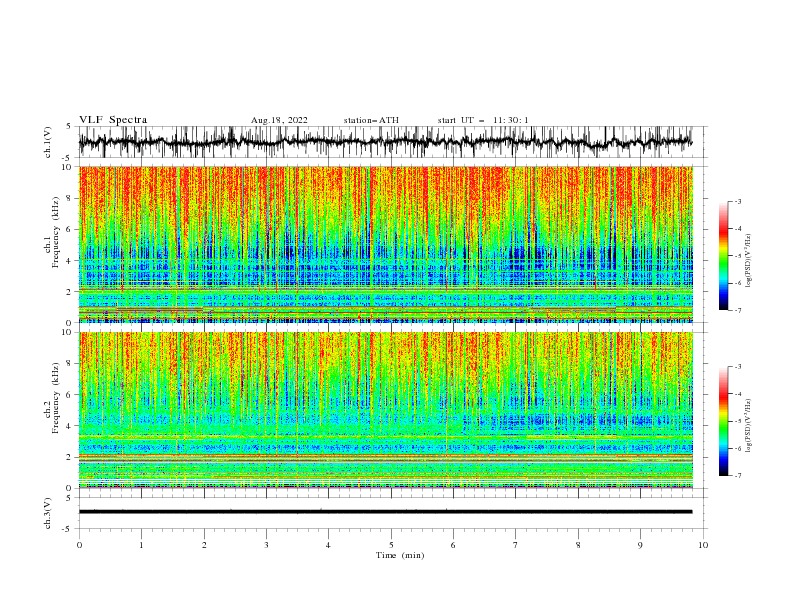Viewport: 792px width, 612px height.
Task: Click the "6" kHz tick of ch.2 spectrogram
Action: (70, 395)
